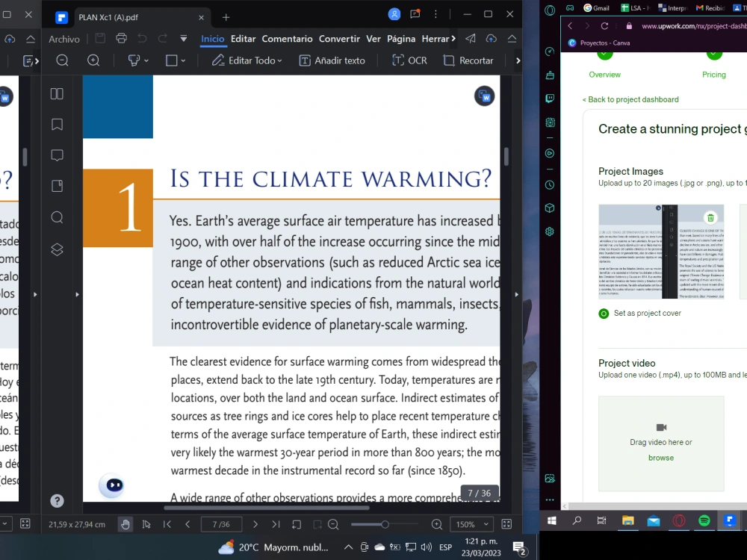This screenshot has height=560, width=747.
Task: Click the vertical scrollbar of PDF page
Action: click(x=506, y=157)
